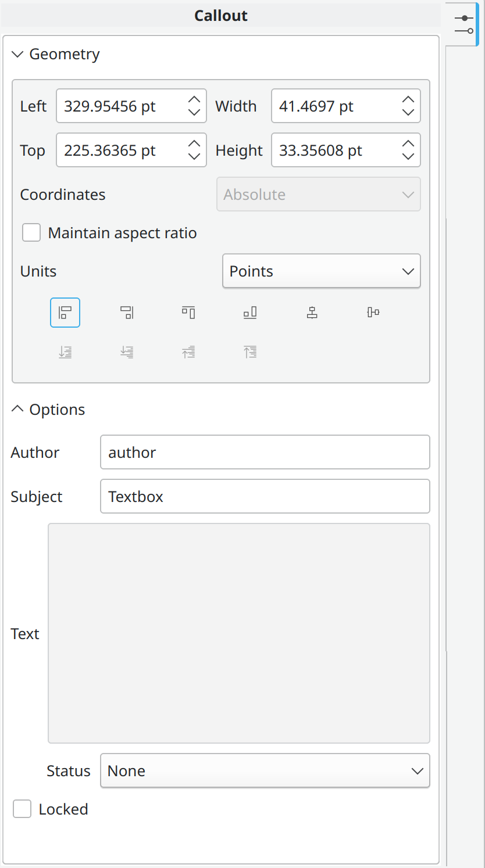Select the align right icon
Screen dimensions: 485x868
(126, 312)
